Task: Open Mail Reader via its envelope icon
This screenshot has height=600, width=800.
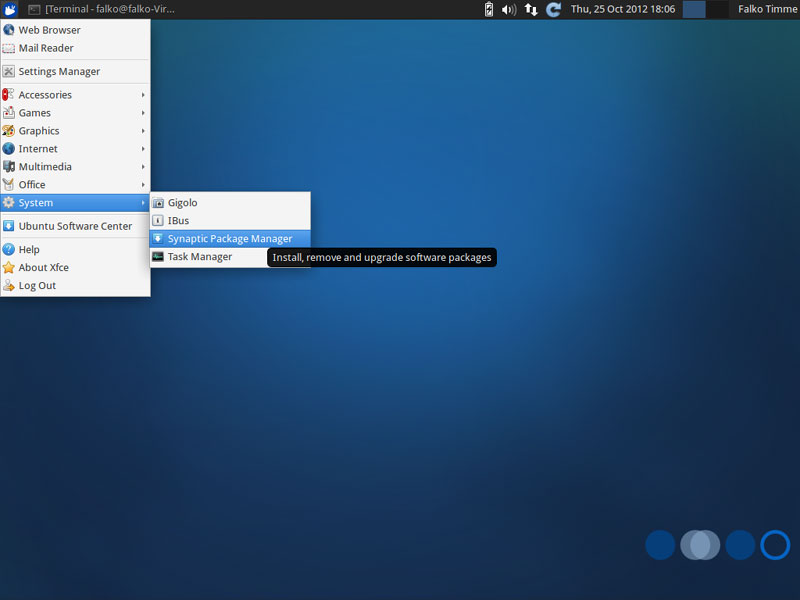Action: pos(9,48)
